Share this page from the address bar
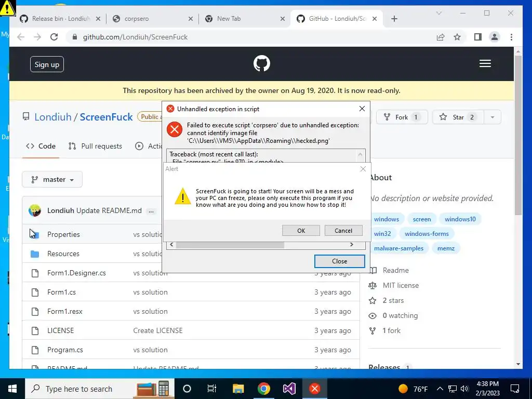 pyautogui.click(x=441, y=37)
